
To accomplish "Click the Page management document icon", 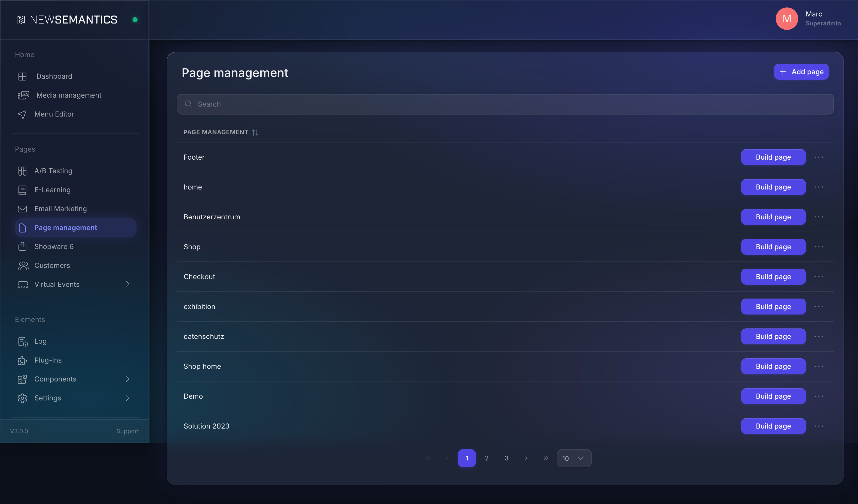I will pyautogui.click(x=22, y=228).
